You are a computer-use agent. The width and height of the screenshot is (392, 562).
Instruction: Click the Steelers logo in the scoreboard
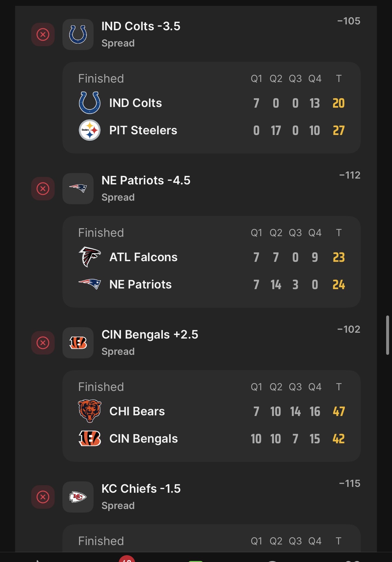90,130
